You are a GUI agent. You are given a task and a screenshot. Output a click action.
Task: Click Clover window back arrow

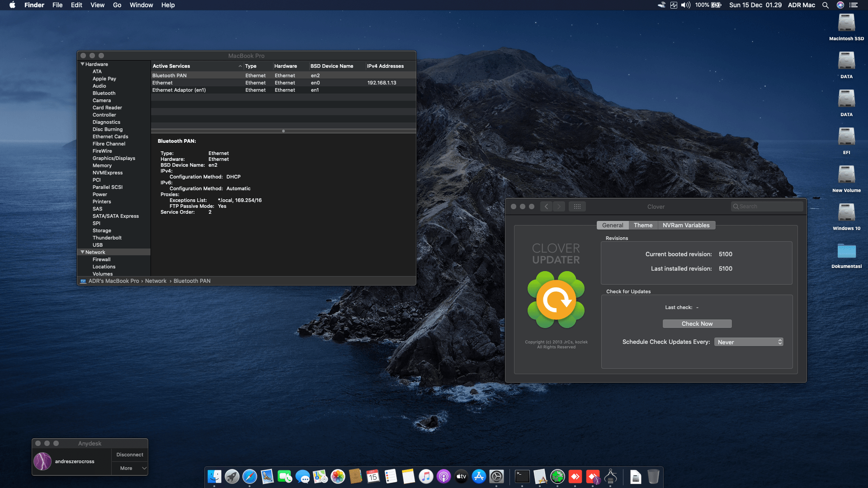(546, 206)
